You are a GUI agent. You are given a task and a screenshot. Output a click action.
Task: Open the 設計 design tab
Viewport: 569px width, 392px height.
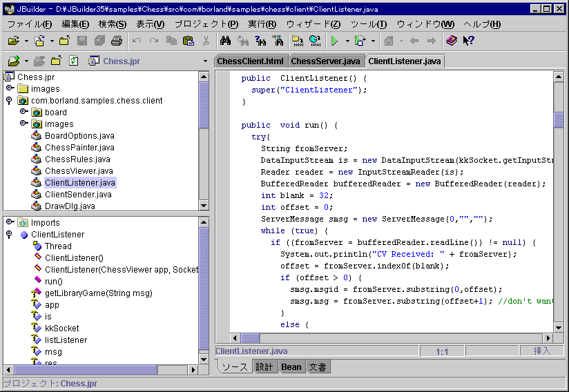pyautogui.click(x=264, y=366)
